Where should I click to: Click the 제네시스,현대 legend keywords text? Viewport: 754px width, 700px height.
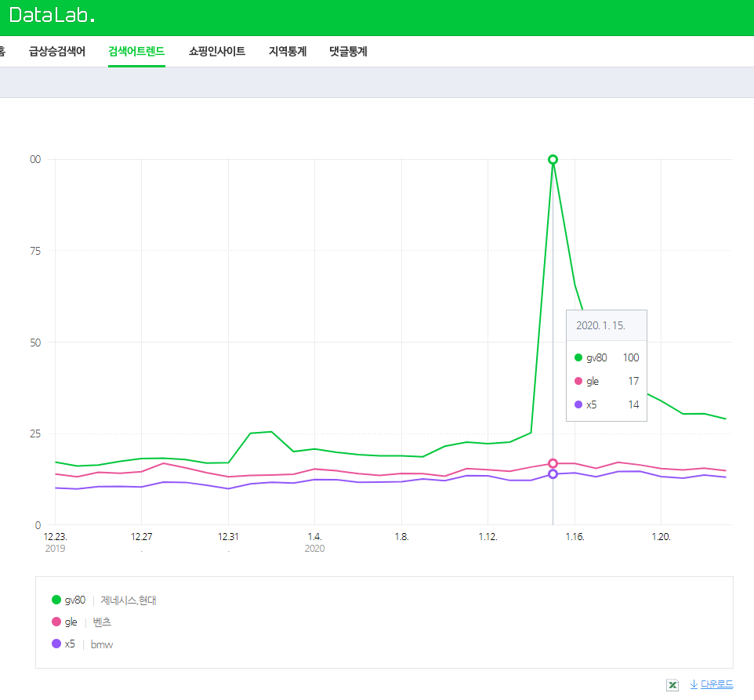pos(129,600)
